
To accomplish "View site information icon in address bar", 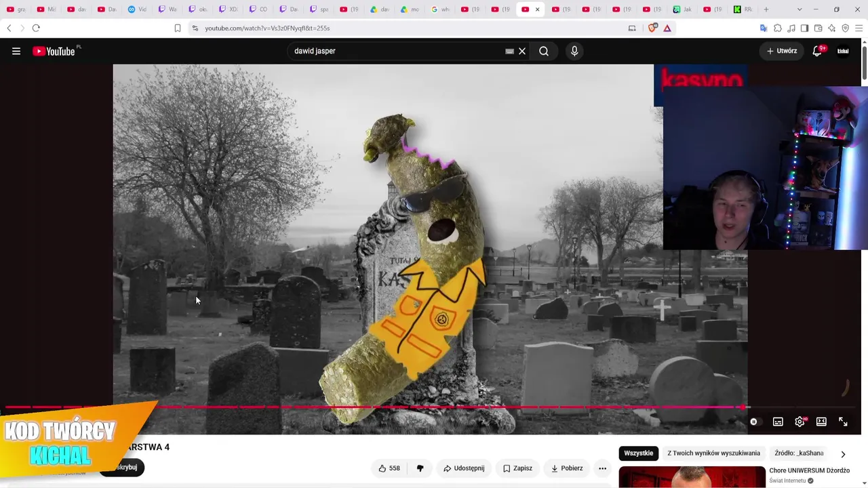I will [195, 28].
